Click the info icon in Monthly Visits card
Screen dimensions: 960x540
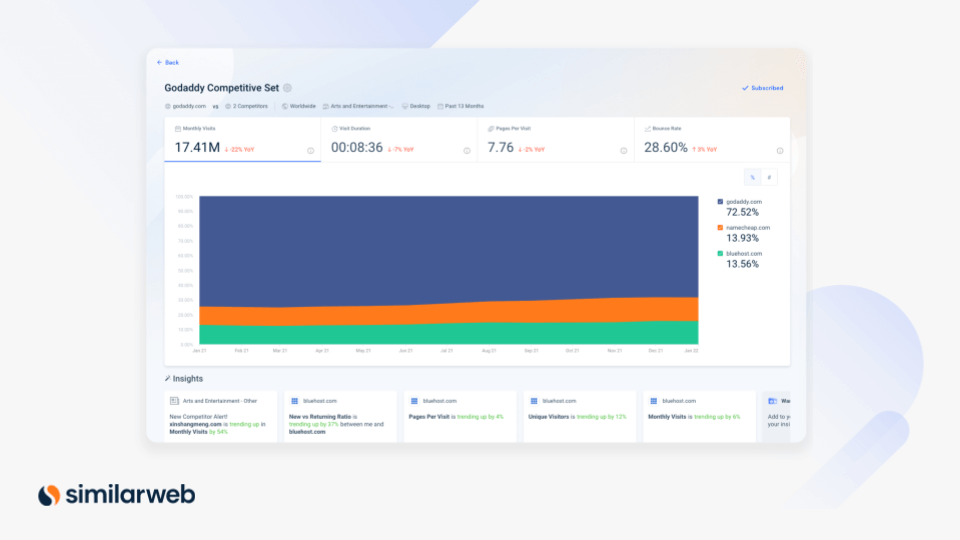(x=310, y=151)
